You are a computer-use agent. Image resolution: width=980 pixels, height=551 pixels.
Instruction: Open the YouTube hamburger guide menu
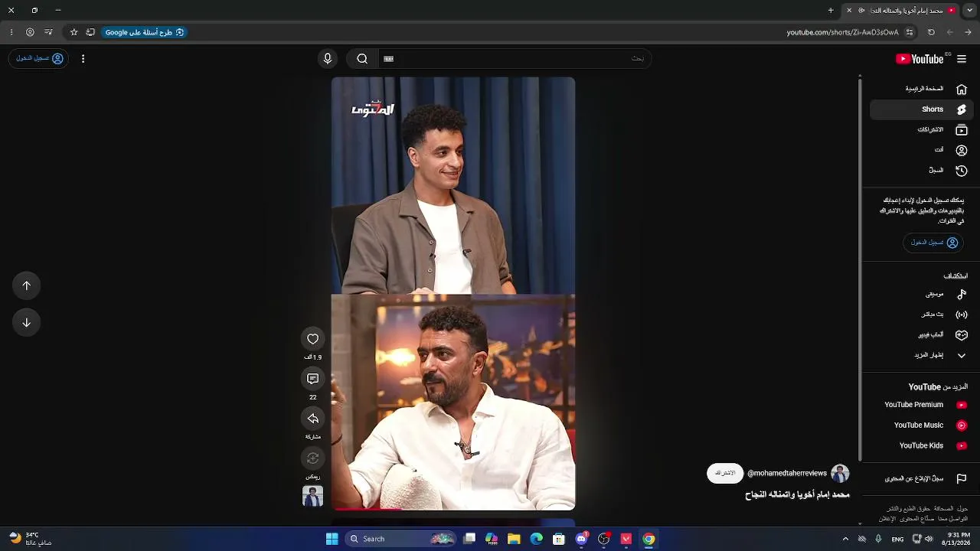(962, 59)
